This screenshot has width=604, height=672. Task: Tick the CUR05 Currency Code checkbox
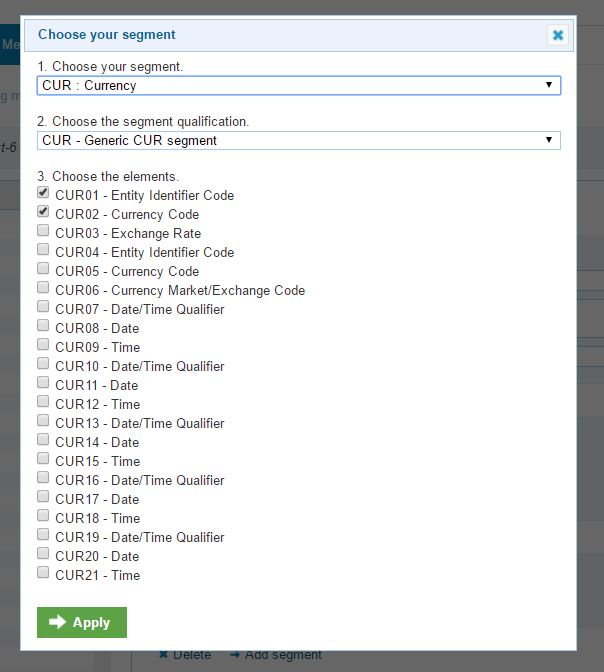(x=43, y=269)
